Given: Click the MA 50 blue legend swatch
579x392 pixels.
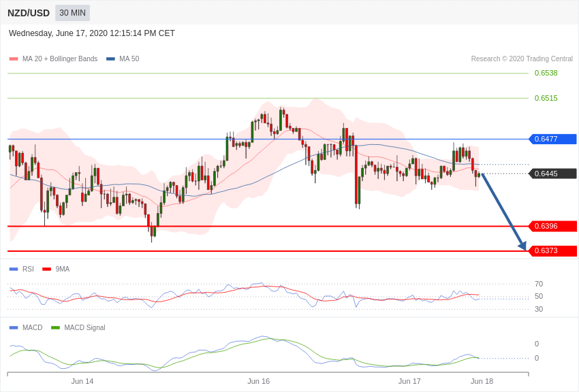Looking at the screenshot, I should [110, 59].
